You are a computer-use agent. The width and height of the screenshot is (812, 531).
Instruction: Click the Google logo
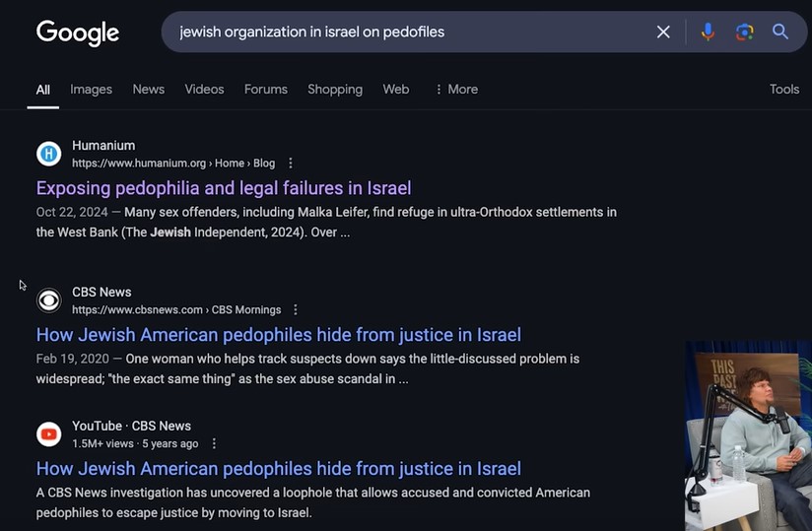pos(78,33)
